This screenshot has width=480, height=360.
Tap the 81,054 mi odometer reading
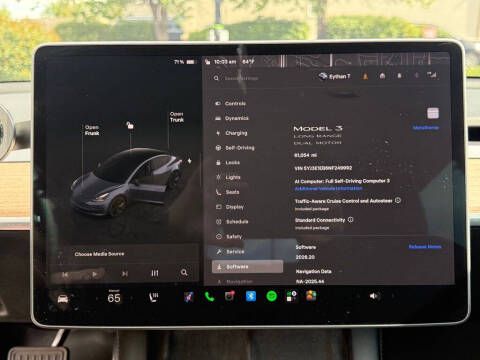tap(305, 155)
